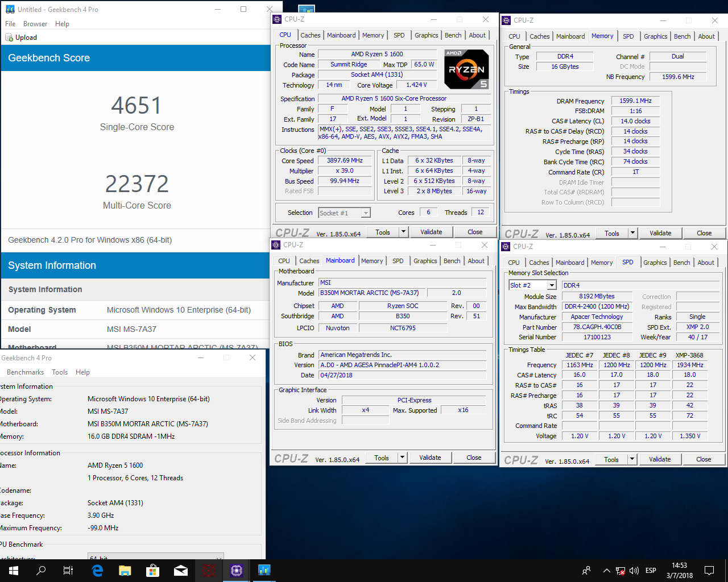The width and height of the screenshot is (728, 582).
Task: Click the CPU-Z window icon of the CPU tab window
Action: (x=277, y=19)
